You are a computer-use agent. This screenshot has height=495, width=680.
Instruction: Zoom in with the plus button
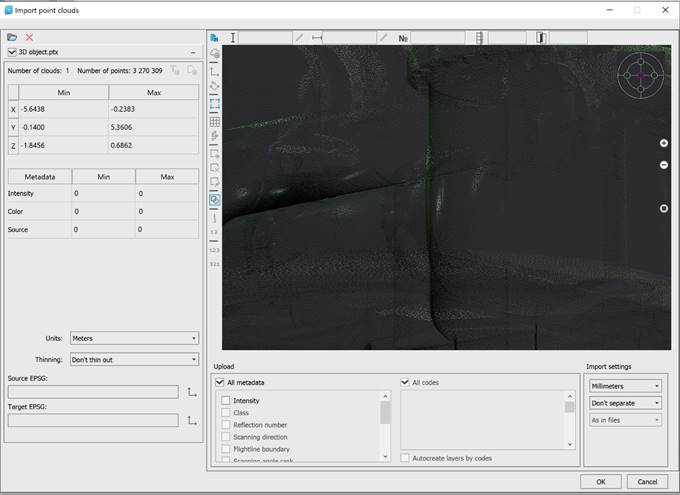coord(664,143)
